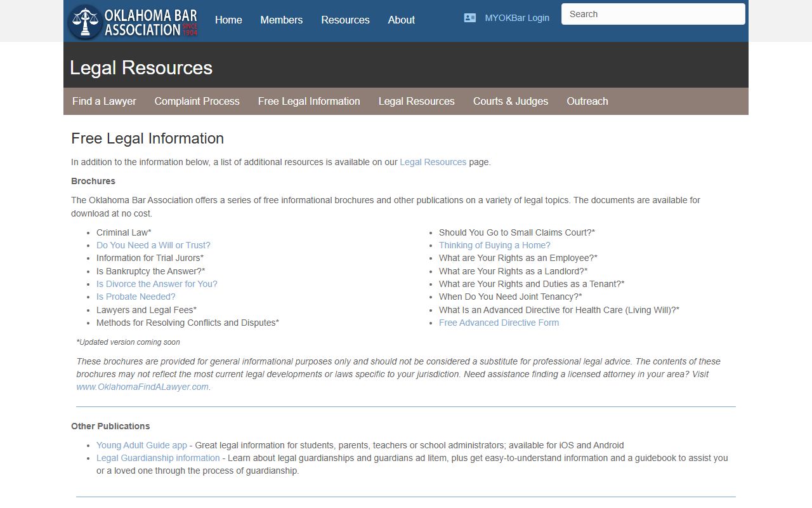This screenshot has height=508, width=812.
Task: Click When Do You Need Joint Tenancy?* text
Action: tap(511, 297)
